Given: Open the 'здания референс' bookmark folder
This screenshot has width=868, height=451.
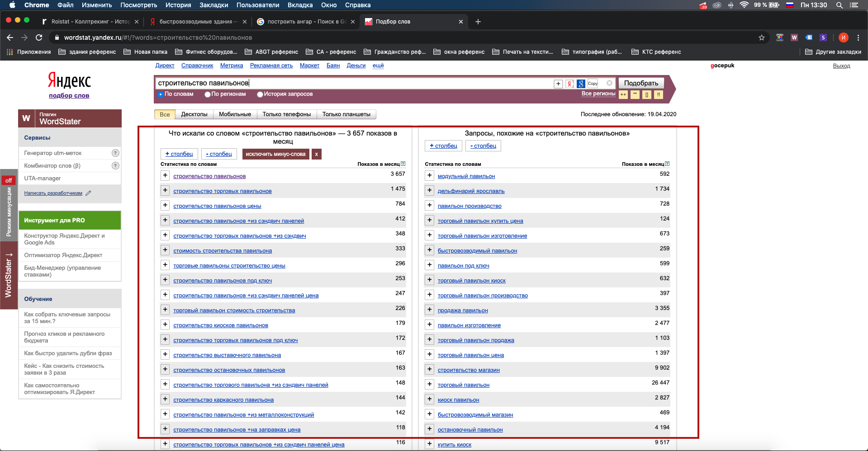Looking at the screenshot, I should [x=87, y=52].
